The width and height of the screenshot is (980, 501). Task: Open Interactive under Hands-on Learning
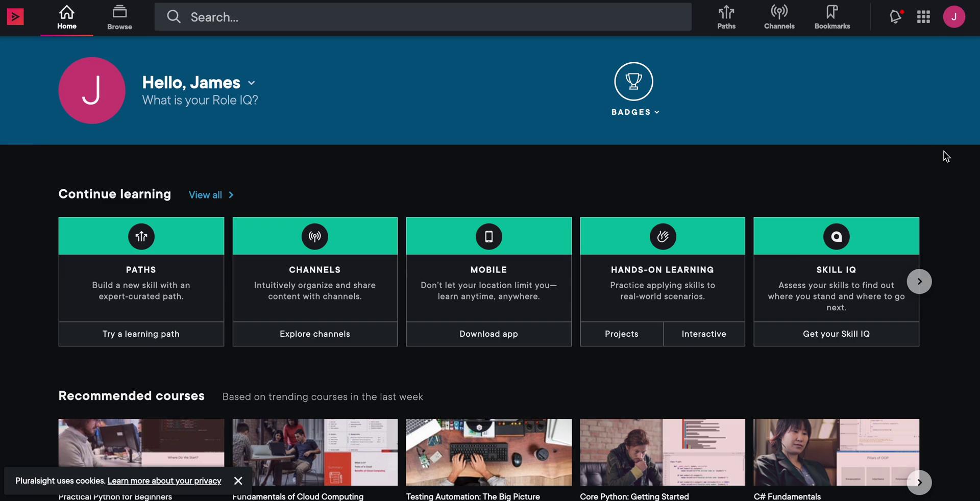click(x=704, y=334)
